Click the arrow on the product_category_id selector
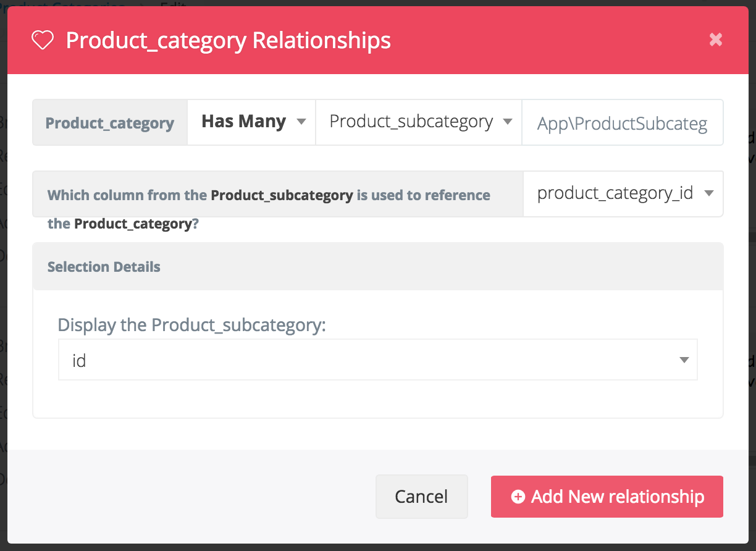 pyautogui.click(x=708, y=193)
